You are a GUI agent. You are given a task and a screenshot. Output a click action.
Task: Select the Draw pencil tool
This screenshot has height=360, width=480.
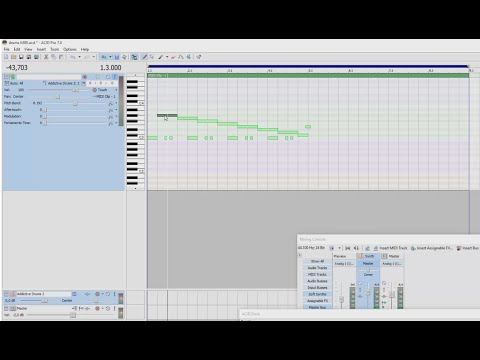click(x=144, y=57)
